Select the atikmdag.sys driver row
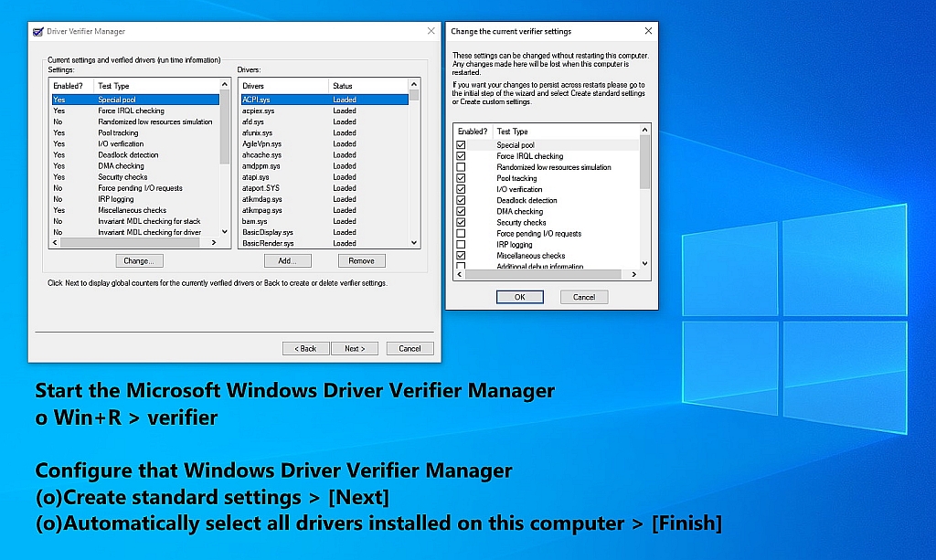 tap(324, 199)
